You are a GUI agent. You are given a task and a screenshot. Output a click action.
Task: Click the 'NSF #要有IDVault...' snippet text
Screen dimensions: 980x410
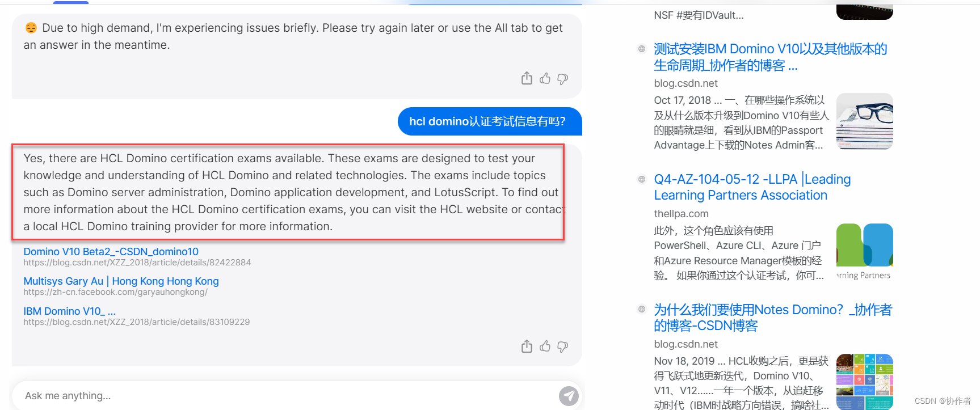699,15
